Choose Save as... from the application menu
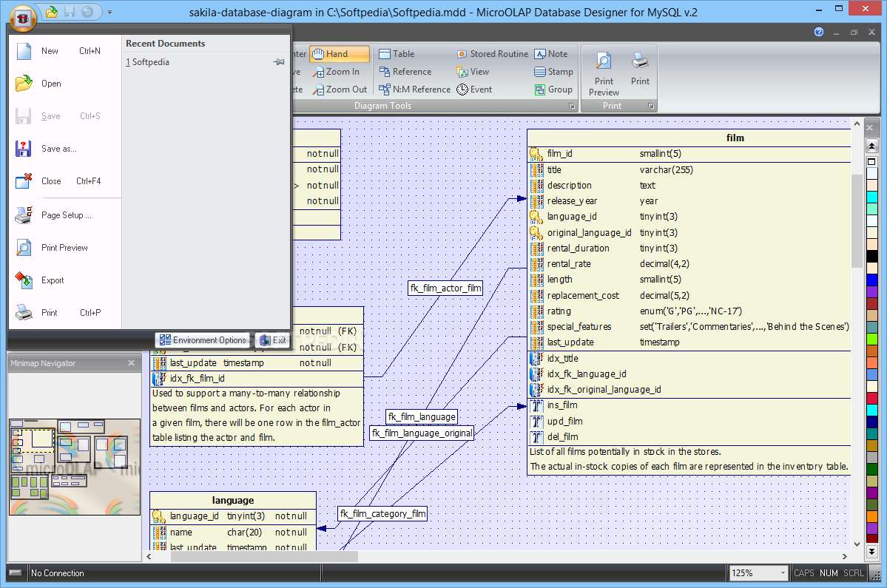 pos(58,149)
